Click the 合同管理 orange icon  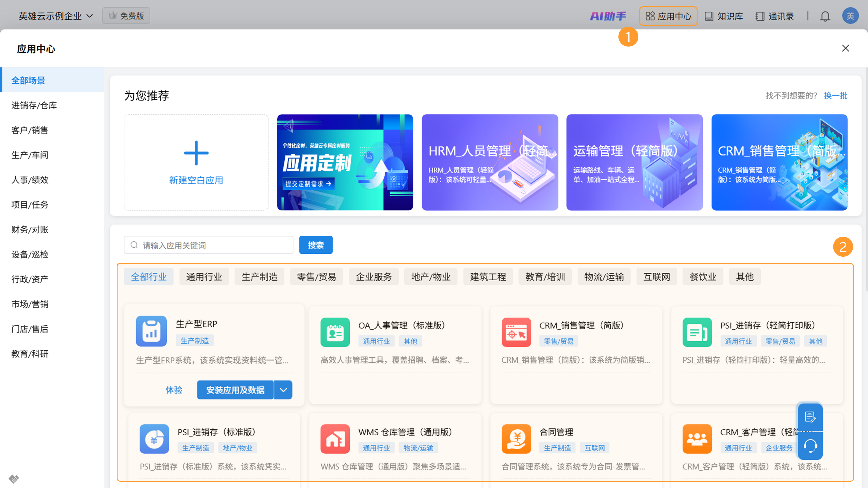coord(516,439)
